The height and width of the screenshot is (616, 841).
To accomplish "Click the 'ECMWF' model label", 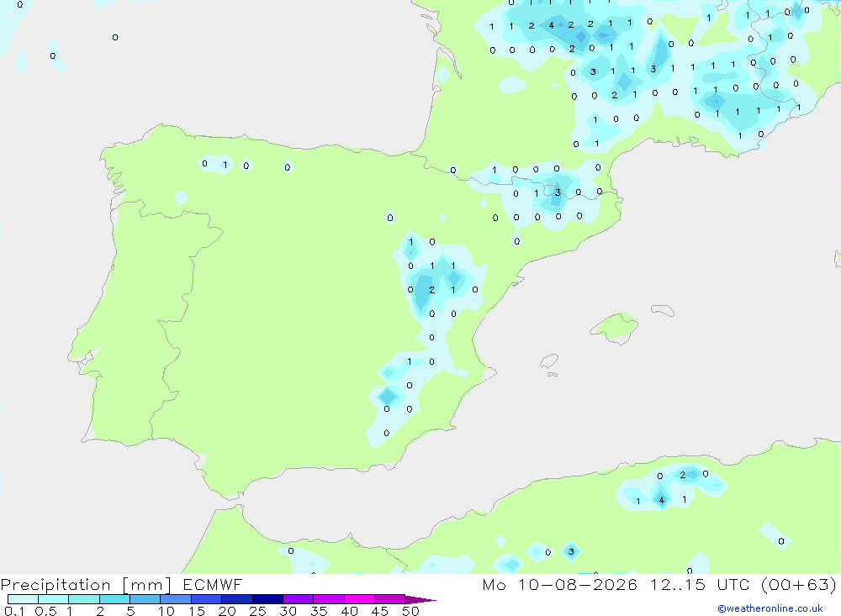I will tap(213, 584).
